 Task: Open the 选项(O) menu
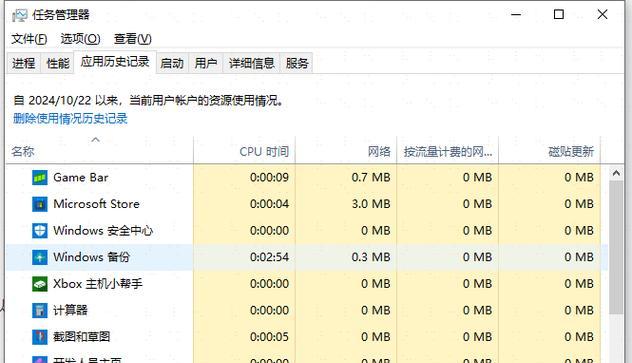pyautogui.click(x=80, y=39)
